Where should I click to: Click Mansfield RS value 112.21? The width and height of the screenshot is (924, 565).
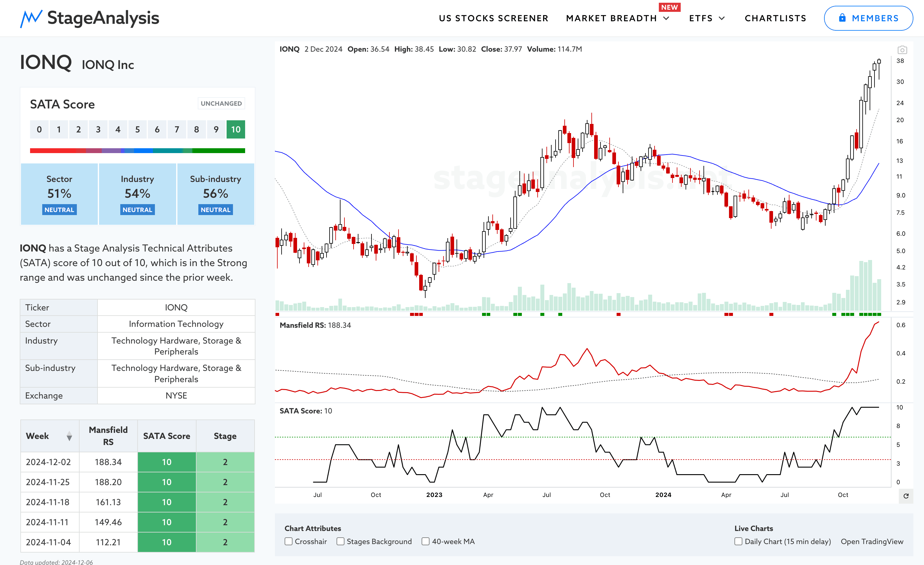tap(108, 542)
